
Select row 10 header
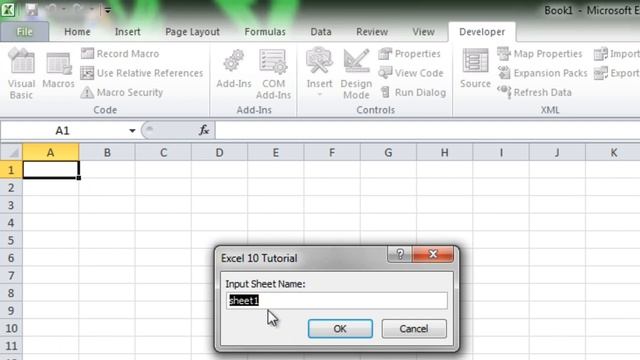coord(11,328)
